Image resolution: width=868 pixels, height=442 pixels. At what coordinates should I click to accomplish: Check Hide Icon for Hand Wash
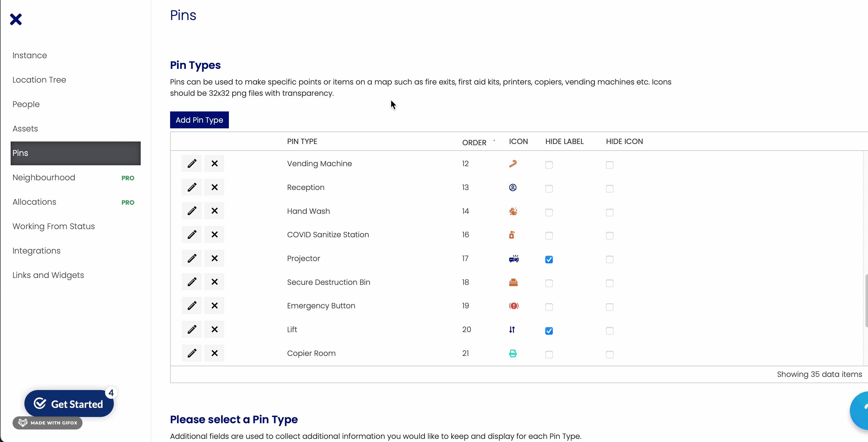[609, 213]
